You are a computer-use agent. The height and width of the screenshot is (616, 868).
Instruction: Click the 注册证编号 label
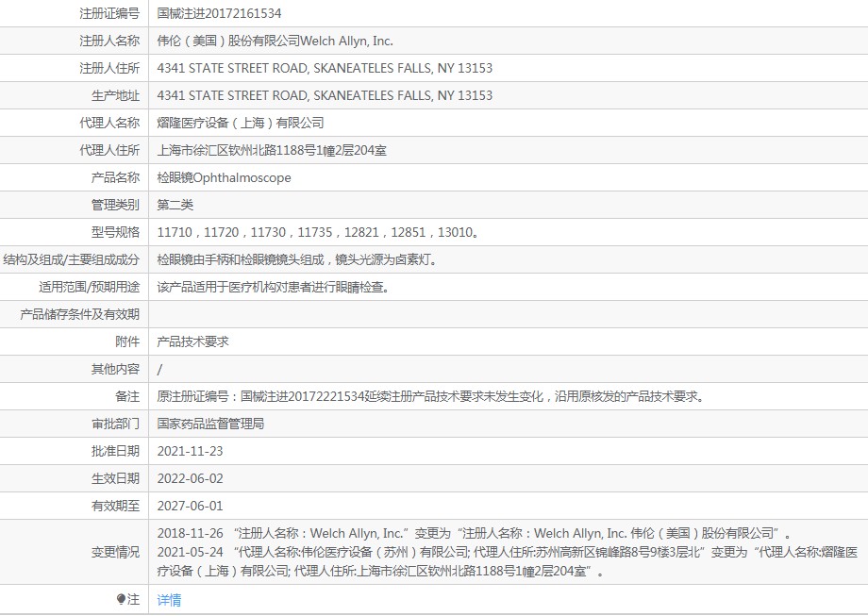[x=109, y=13]
